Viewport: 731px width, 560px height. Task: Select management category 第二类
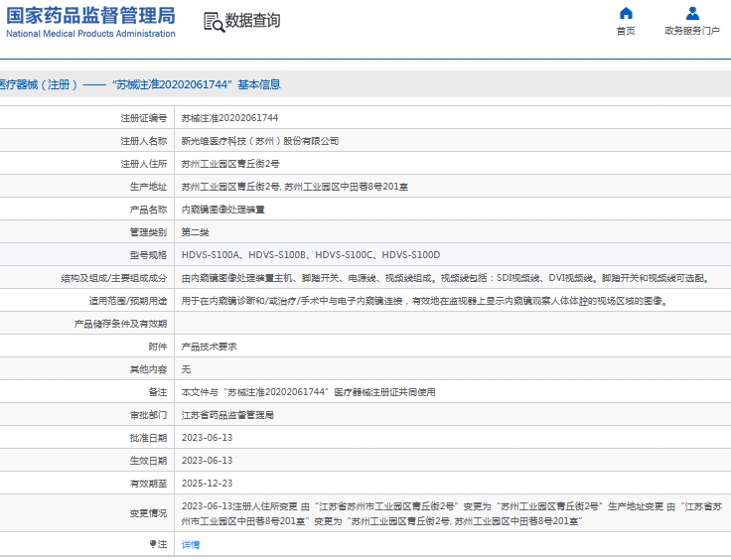(x=196, y=232)
